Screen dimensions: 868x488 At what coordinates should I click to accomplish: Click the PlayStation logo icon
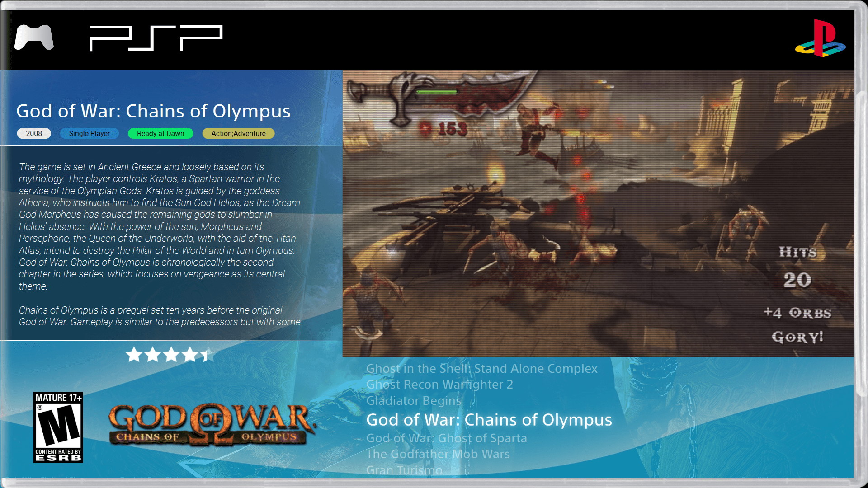tap(821, 38)
